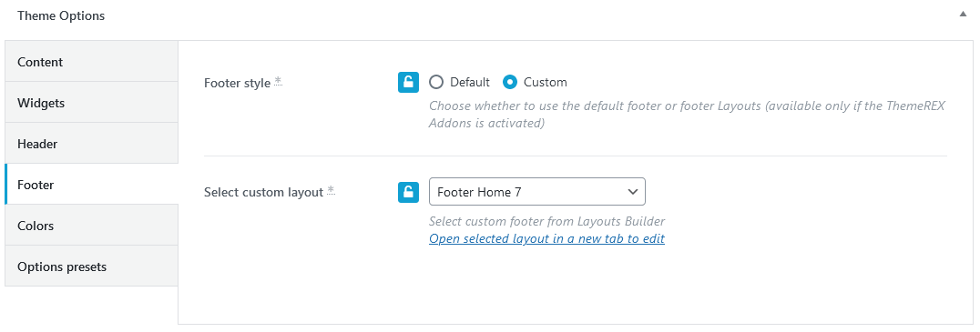
Task: Open the Footer Home 7 layout dropdown
Action: [536, 192]
